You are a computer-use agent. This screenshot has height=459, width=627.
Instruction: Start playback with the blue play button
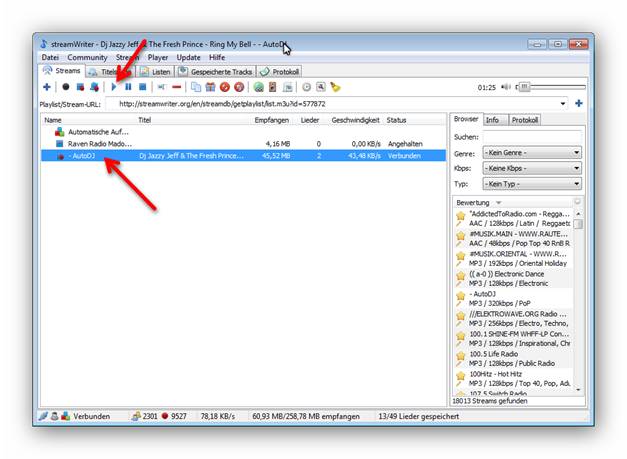coord(114,87)
